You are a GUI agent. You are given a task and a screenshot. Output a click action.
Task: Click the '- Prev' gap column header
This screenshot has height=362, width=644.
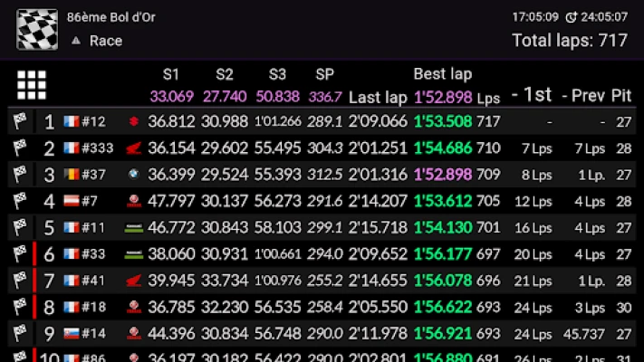pyautogui.click(x=583, y=96)
